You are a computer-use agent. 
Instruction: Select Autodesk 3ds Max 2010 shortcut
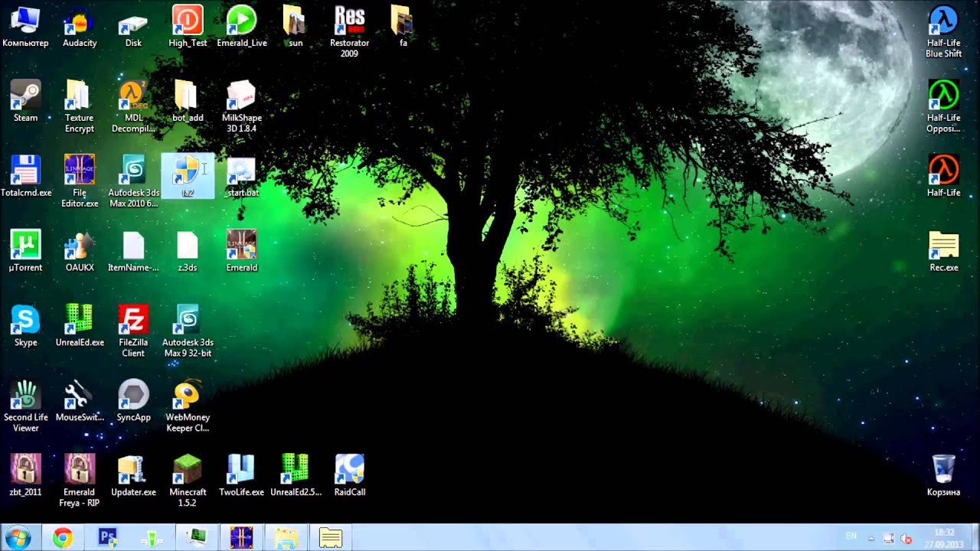133,182
